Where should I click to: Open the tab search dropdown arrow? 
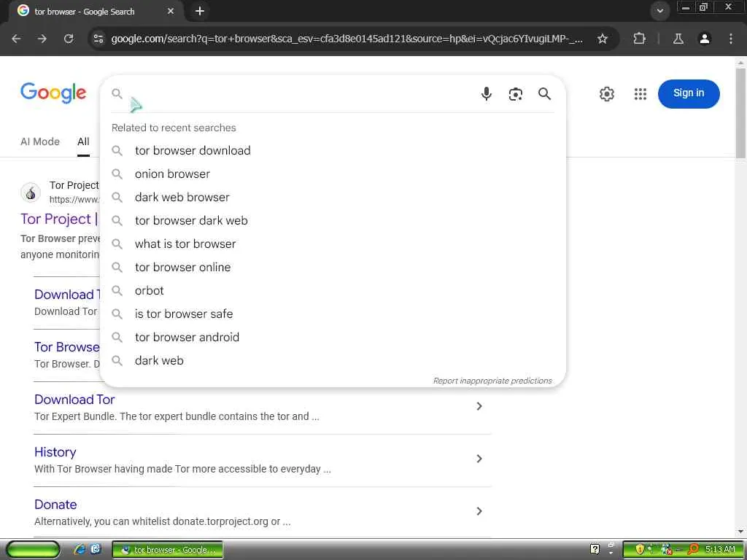[659, 11]
